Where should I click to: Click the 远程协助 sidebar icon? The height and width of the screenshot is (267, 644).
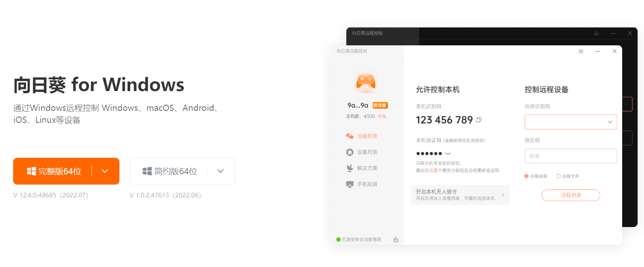pos(350,136)
